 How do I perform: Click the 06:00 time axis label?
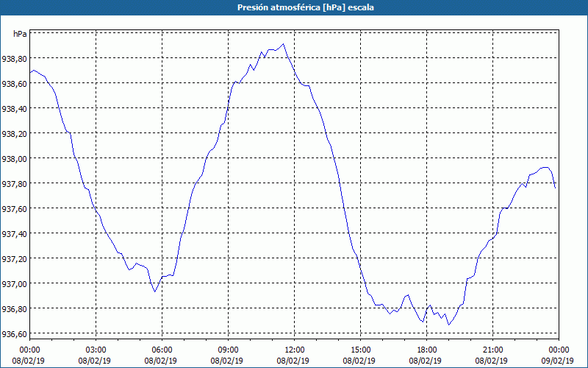pyautogui.click(x=162, y=350)
